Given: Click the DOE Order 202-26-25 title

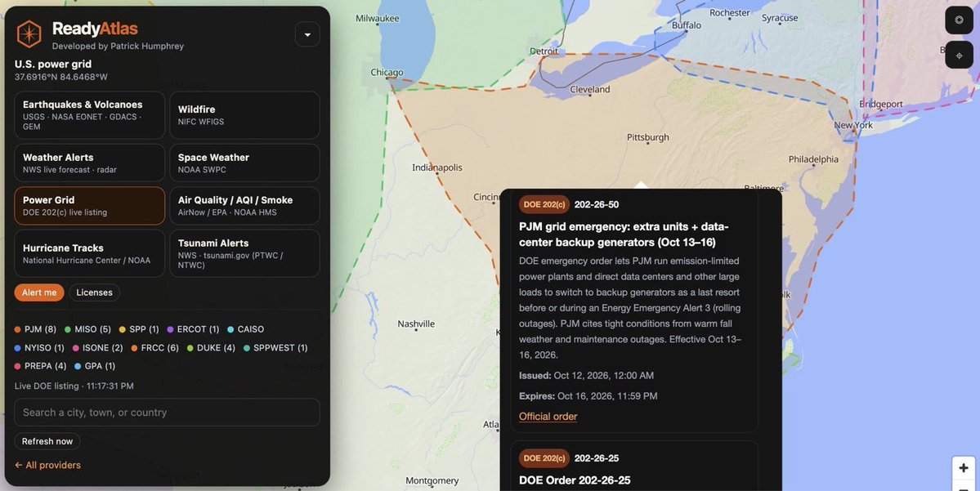Looking at the screenshot, I should coord(575,480).
